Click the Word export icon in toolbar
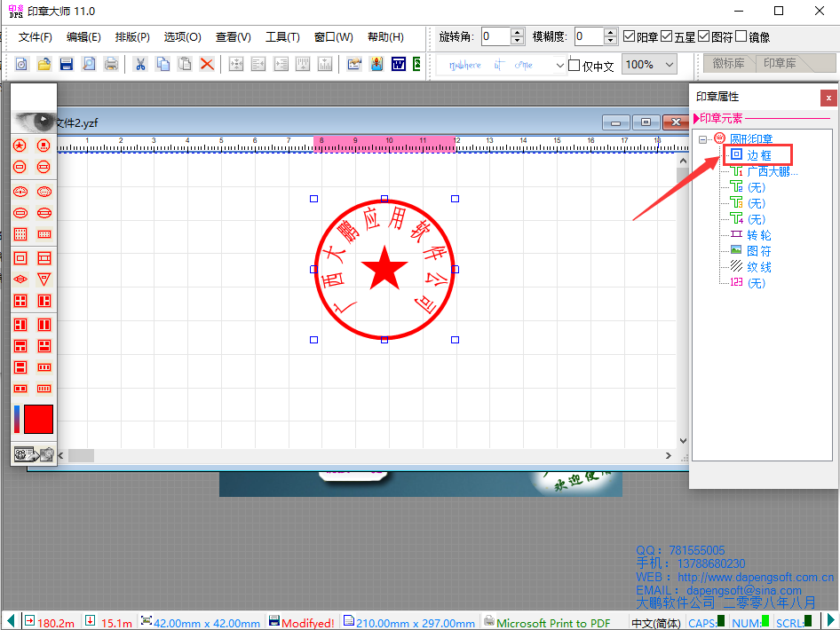The width and height of the screenshot is (840, 630). pyautogui.click(x=399, y=64)
